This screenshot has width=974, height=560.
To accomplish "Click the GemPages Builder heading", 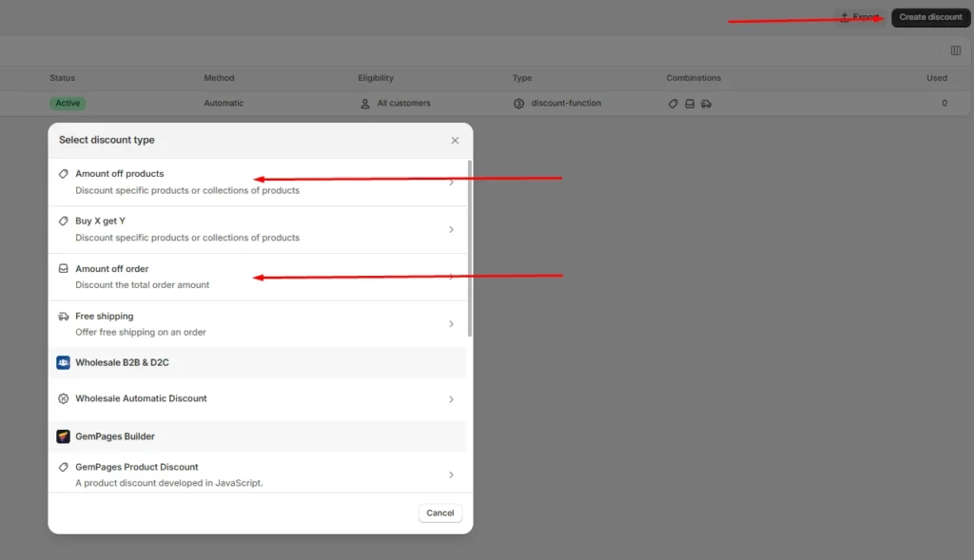I will point(115,436).
